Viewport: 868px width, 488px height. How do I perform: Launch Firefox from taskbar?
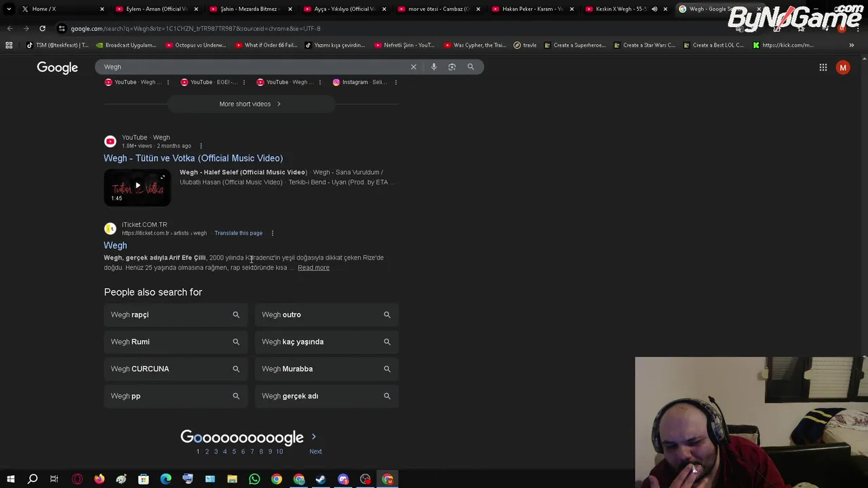pos(99,479)
